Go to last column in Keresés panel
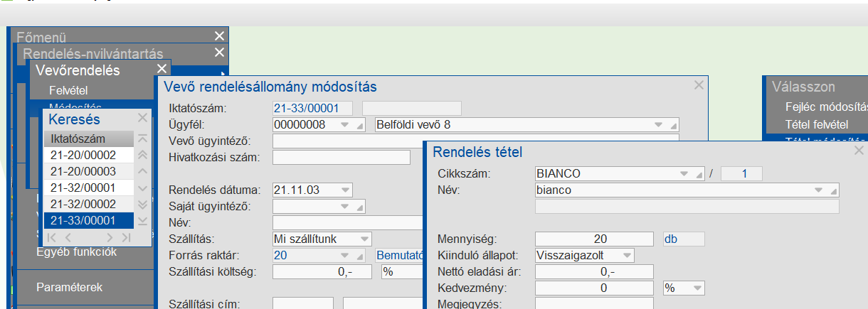Viewport: 868px width, 309px height. pos(126,237)
